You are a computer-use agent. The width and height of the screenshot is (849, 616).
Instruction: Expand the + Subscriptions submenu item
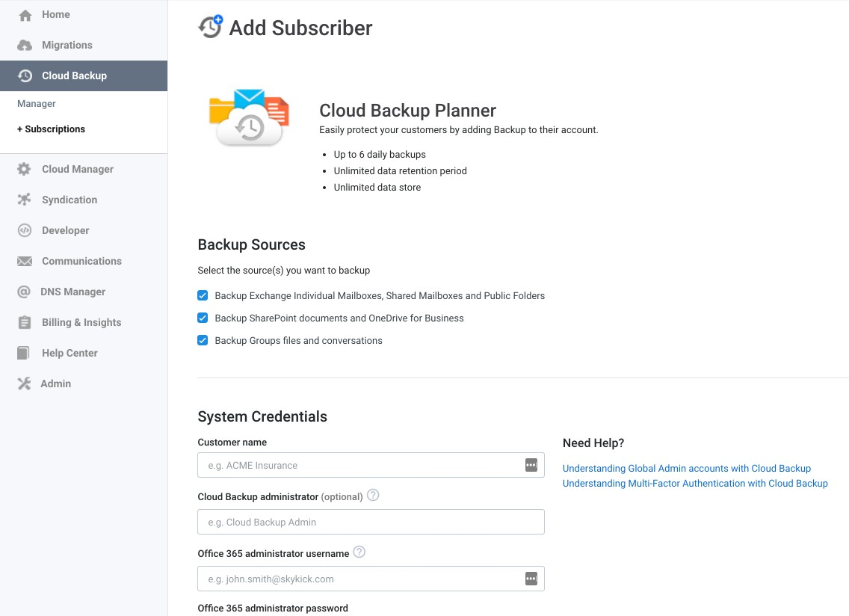click(51, 129)
